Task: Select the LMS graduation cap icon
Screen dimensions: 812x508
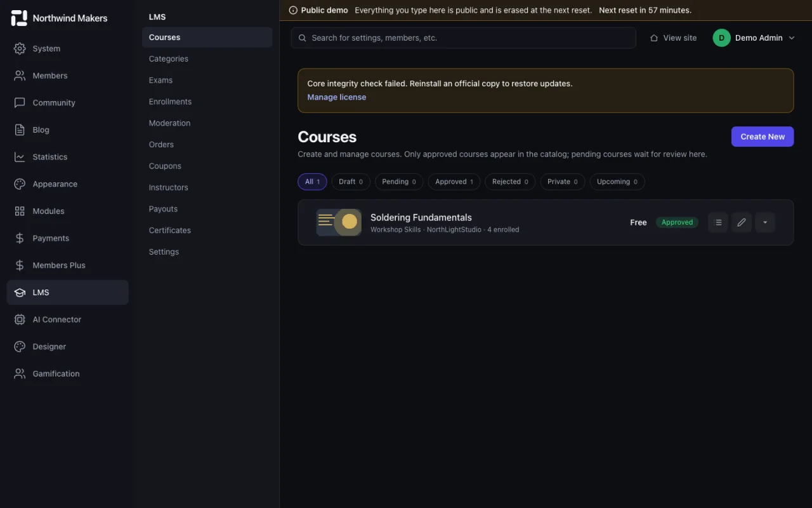Action: (20, 293)
